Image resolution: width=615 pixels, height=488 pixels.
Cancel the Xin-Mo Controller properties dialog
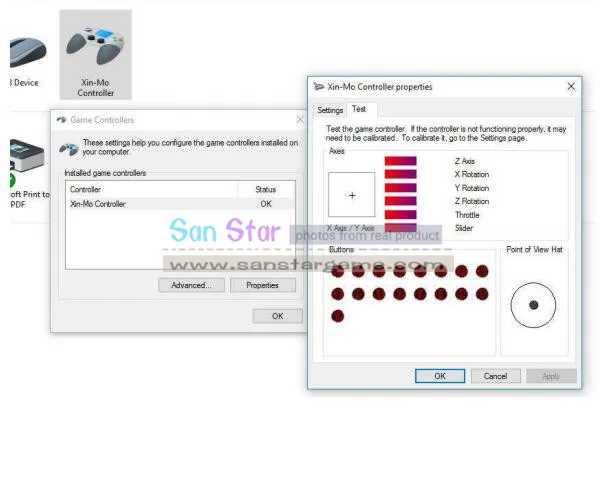[x=496, y=376]
